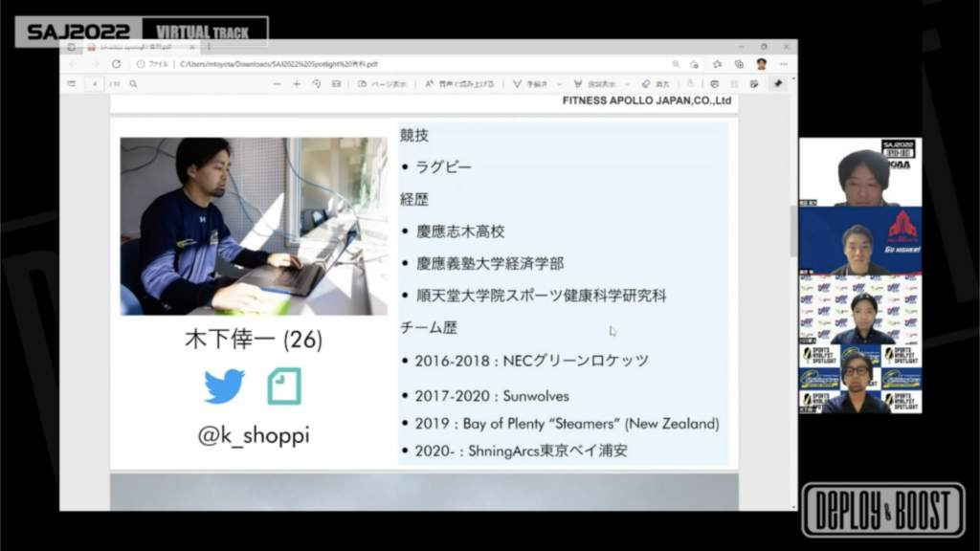Click the text 'FITNESS APOLLO JAPAN,CO.,Ltd'
Viewport: 980px width, 551px height.
point(647,100)
